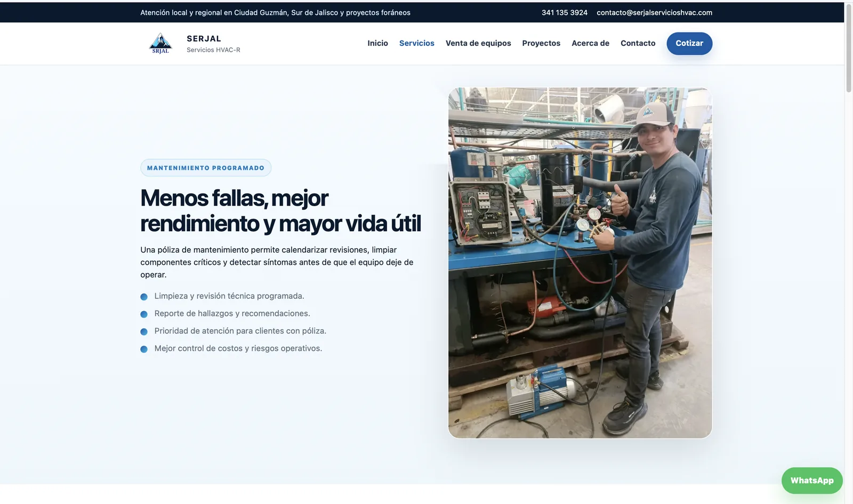Go to Venta de equipos page
The image size is (853, 504).
478,43
